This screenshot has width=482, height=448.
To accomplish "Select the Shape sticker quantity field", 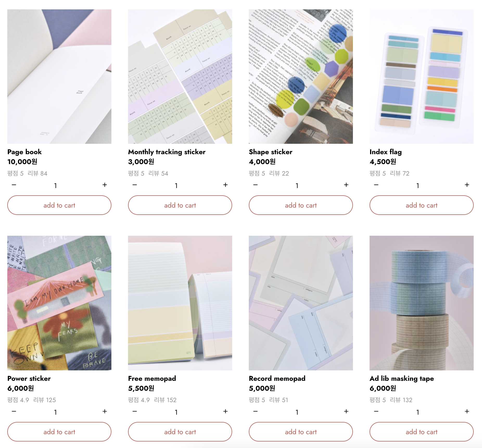I will click(x=297, y=185).
